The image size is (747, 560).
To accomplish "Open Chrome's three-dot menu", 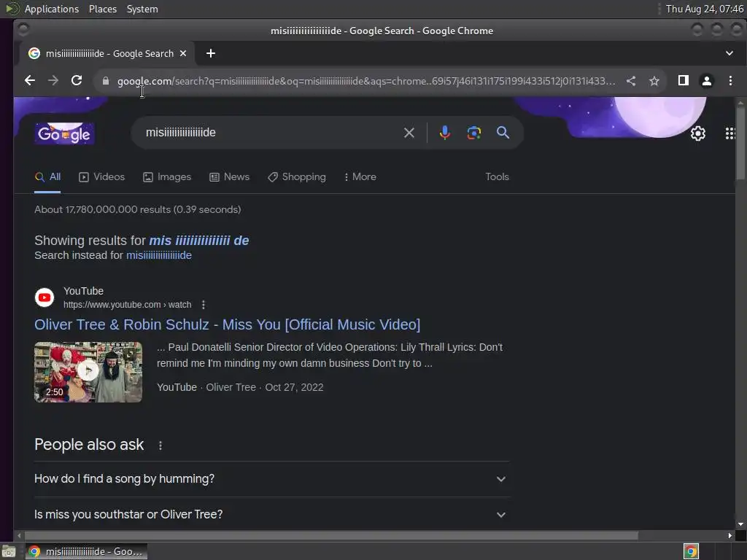I will (730, 80).
